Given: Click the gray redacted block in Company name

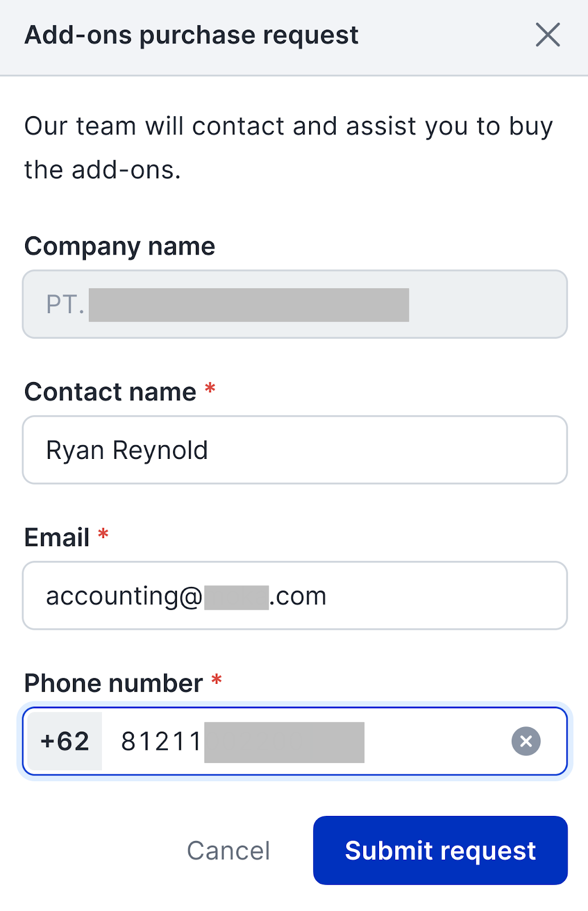Looking at the screenshot, I should [x=249, y=305].
